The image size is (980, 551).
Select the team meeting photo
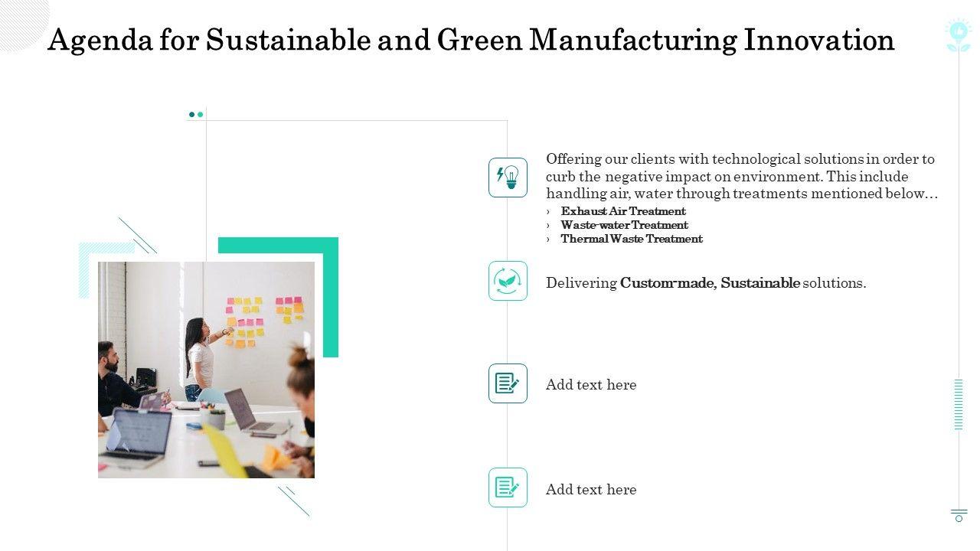click(206, 370)
